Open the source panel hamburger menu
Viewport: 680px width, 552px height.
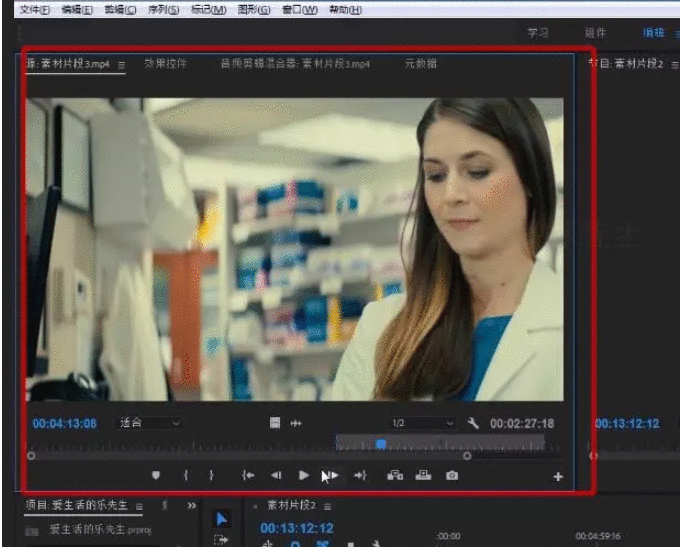click(121, 65)
